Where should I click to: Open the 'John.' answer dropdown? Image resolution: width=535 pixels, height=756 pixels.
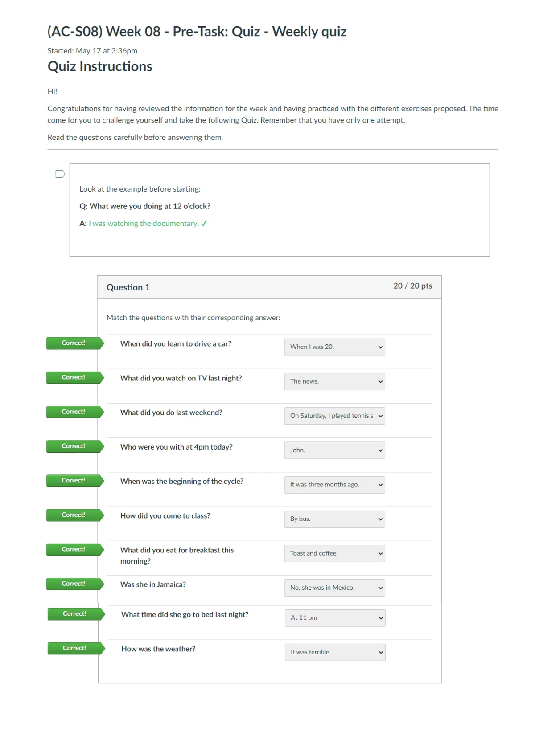[x=334, y=450]
